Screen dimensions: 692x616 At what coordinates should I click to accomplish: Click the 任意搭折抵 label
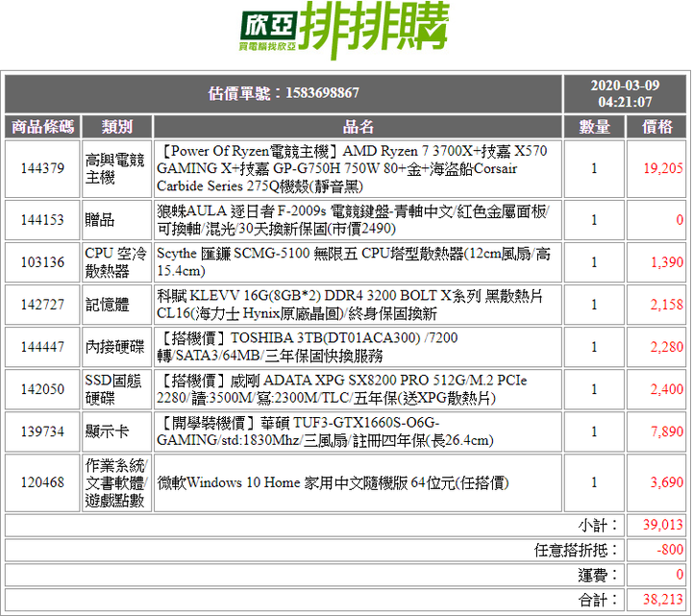point(577,551)
